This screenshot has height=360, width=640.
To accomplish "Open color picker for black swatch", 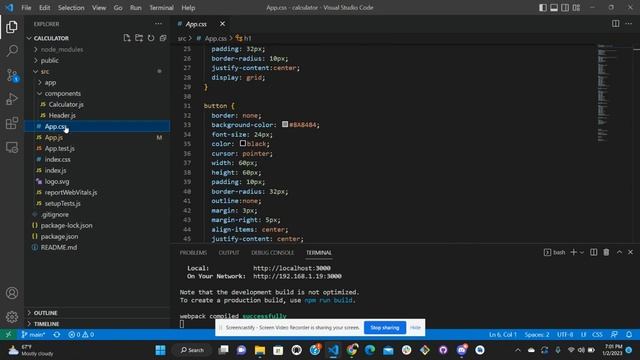I will (243, 143).
